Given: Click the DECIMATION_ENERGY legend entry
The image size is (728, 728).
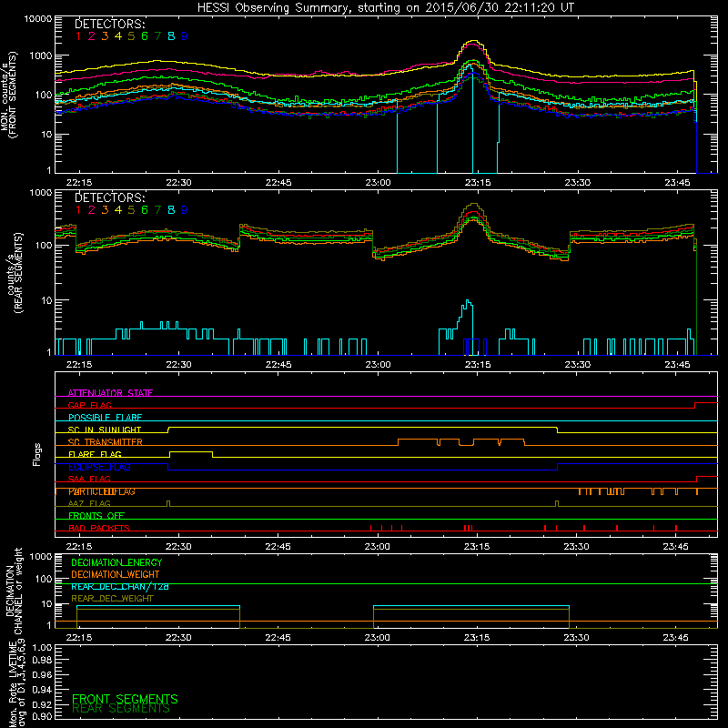Looking at the screenshot, I should click(x=116, y=562).
